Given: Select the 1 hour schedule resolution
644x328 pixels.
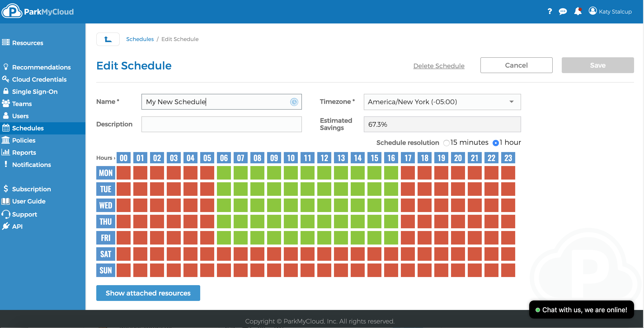Looking at the screenshot, I should coord(496,143).
